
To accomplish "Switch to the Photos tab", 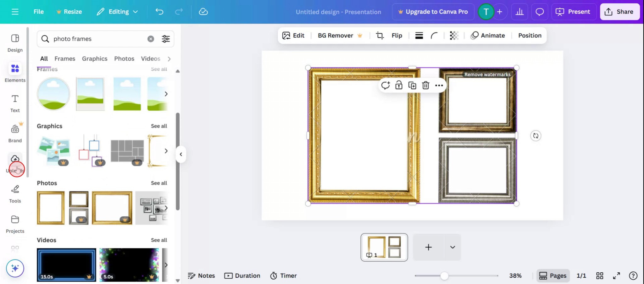I will pyautogui.click(x=124, y=59).
